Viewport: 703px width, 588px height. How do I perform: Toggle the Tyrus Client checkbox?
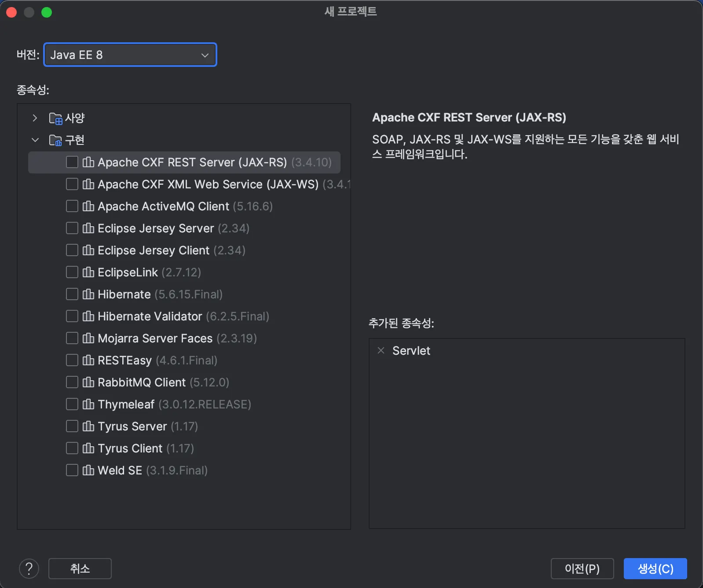(x=72, y=448)
